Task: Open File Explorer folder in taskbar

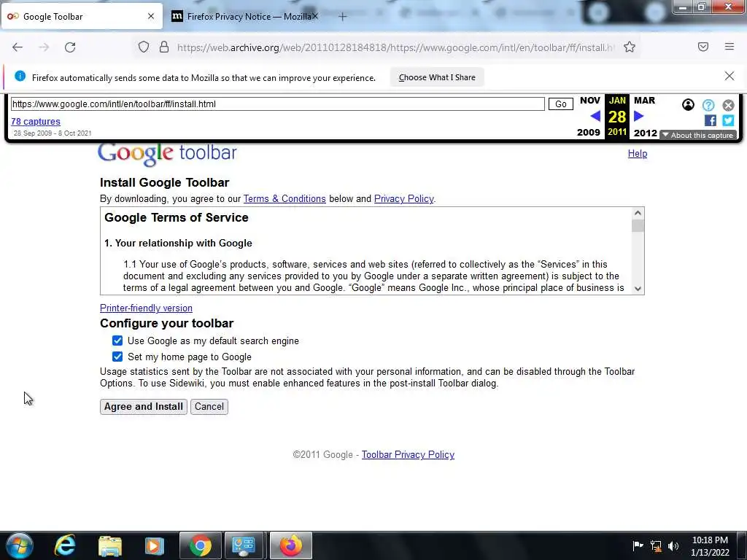Action: point(110,545)
